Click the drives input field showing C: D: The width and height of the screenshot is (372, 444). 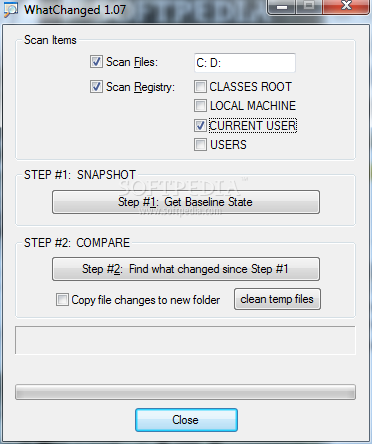click(x=245, y=63)
